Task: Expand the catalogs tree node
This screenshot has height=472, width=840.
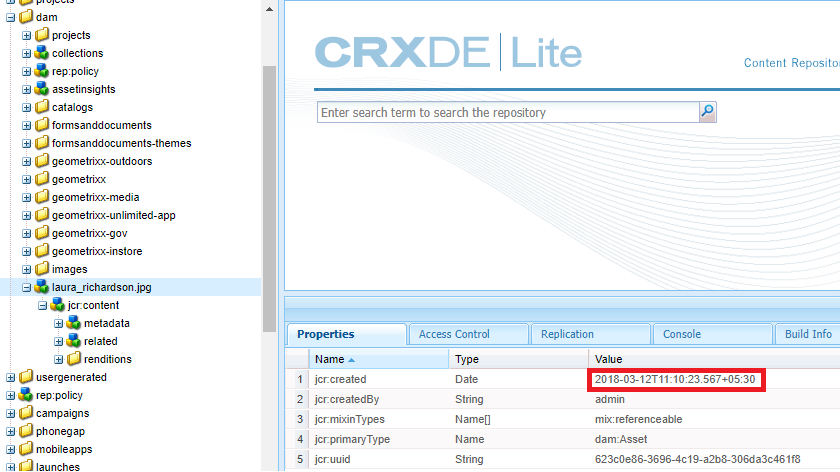Action: [27, 108]
